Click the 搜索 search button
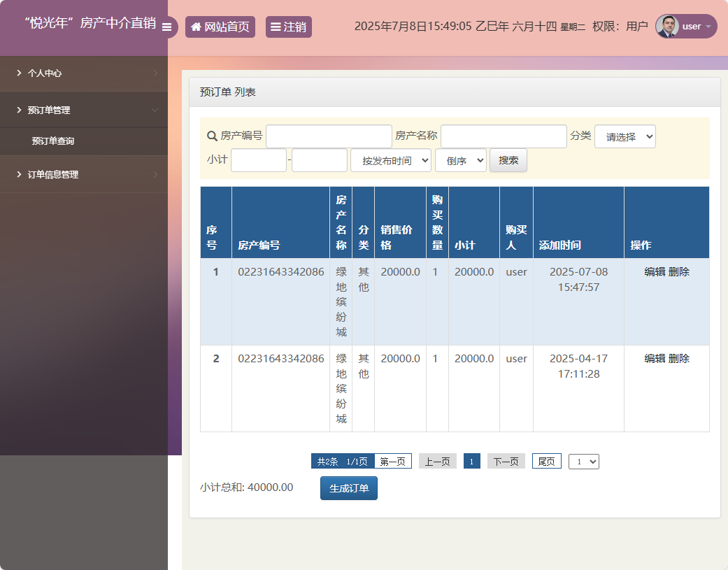728x570 pixels. pyautogui.click(x=508, y=160)
